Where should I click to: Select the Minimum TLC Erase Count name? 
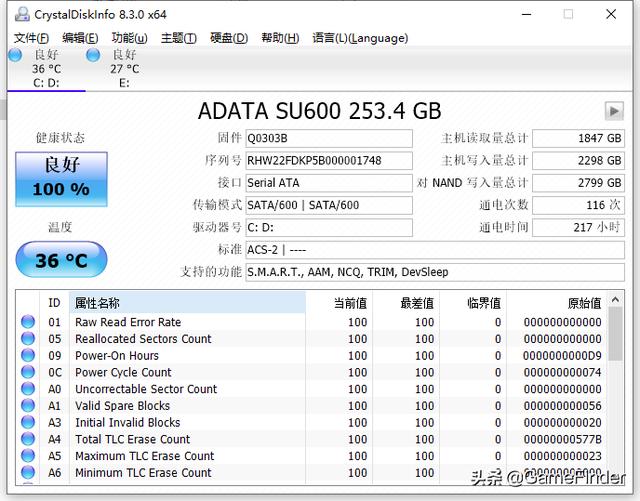click(143, 473)
